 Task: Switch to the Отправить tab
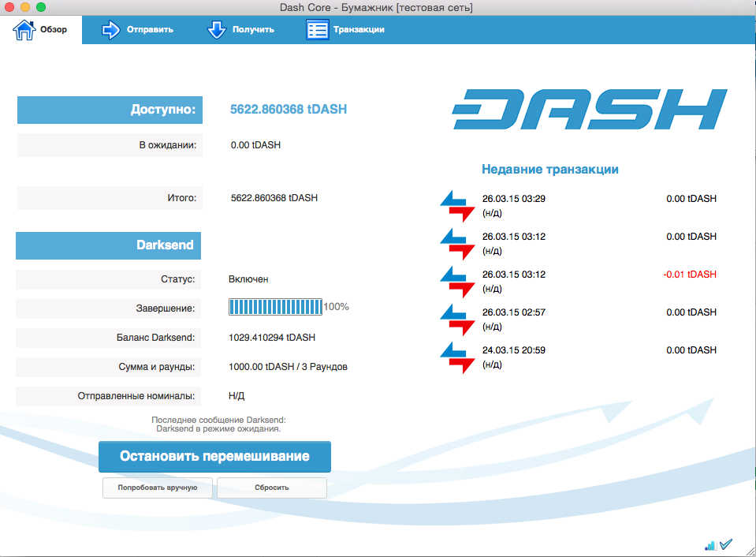137,30
